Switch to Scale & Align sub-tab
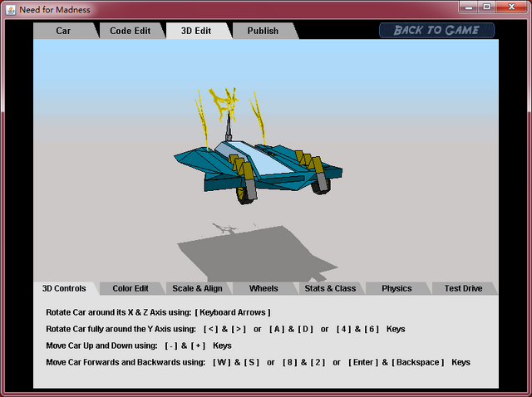532x397 pixels. coord(198,288)
